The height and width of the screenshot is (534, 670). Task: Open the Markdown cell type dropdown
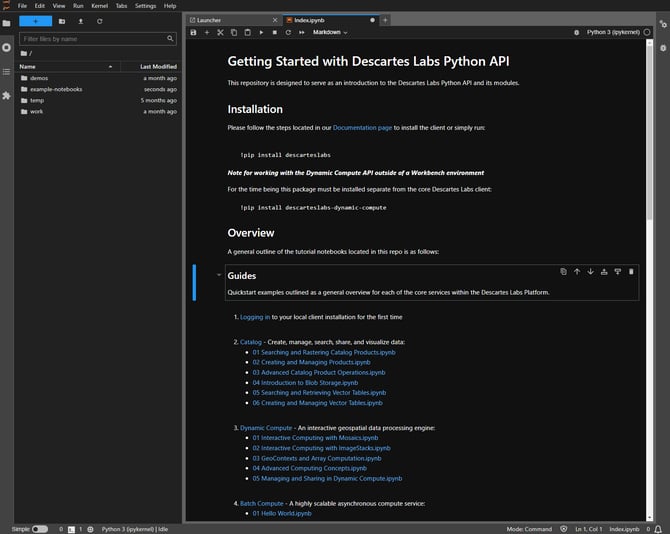(331, 32)
